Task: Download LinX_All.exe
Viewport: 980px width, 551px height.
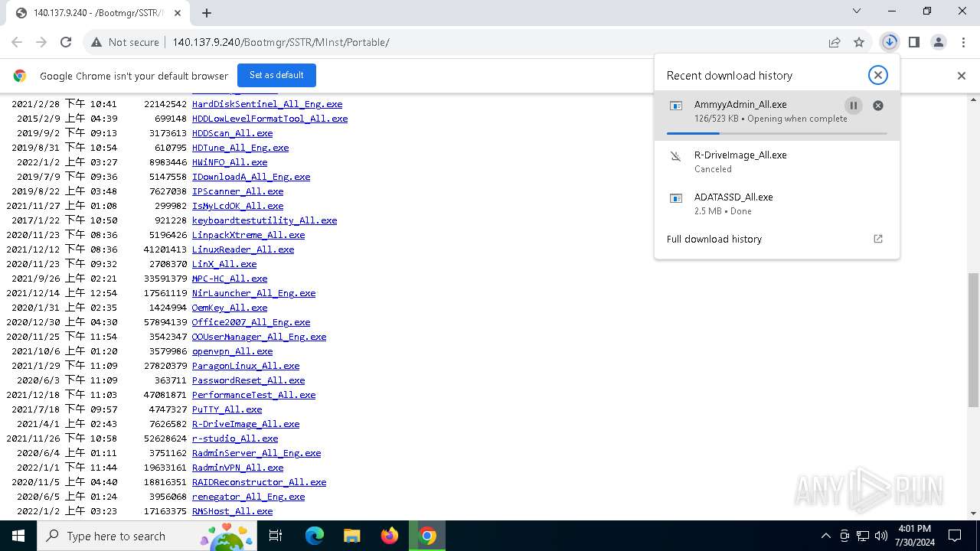Action: 224,264
